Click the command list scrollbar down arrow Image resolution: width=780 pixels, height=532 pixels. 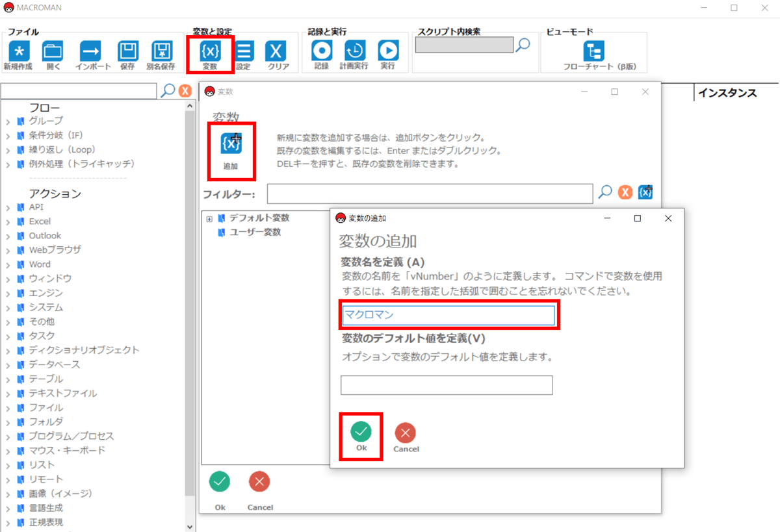pyautogui.click(x=190, y=526)
